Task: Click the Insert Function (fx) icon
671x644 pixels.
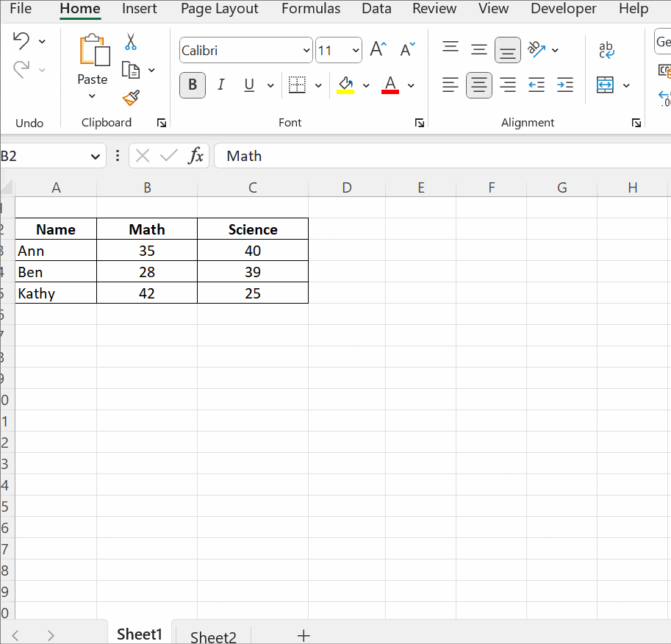Action: 195,155
